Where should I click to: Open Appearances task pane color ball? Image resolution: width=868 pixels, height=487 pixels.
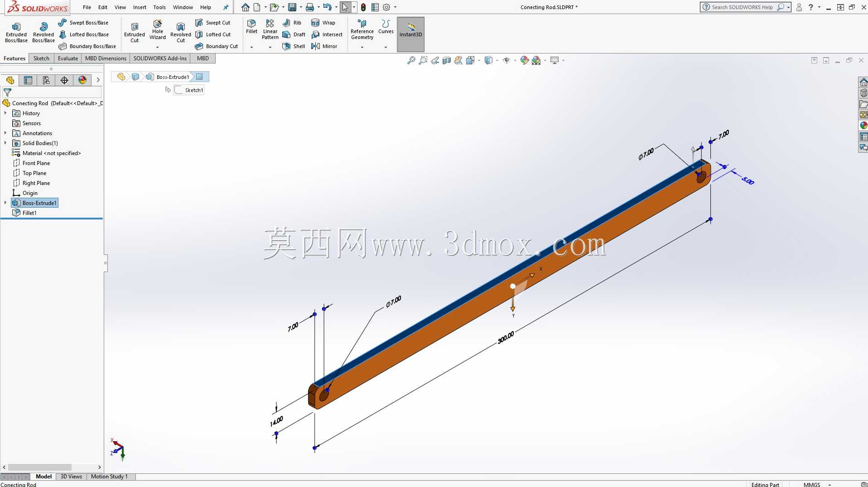click(x=863, y=125)
